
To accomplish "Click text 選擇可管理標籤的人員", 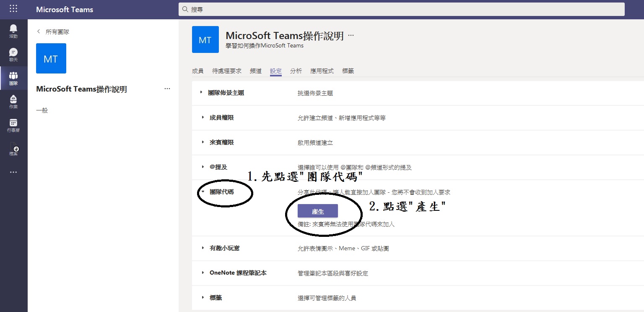I will [327, 298].
